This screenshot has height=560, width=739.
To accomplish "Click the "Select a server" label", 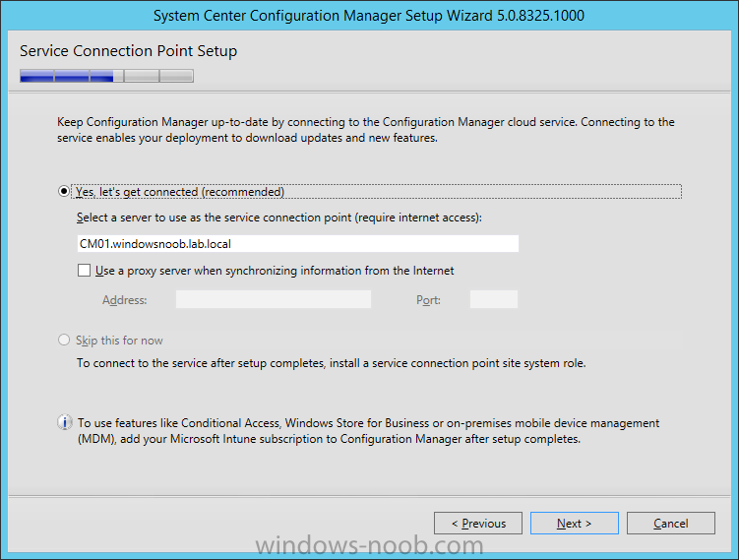I will click(279, 218).
